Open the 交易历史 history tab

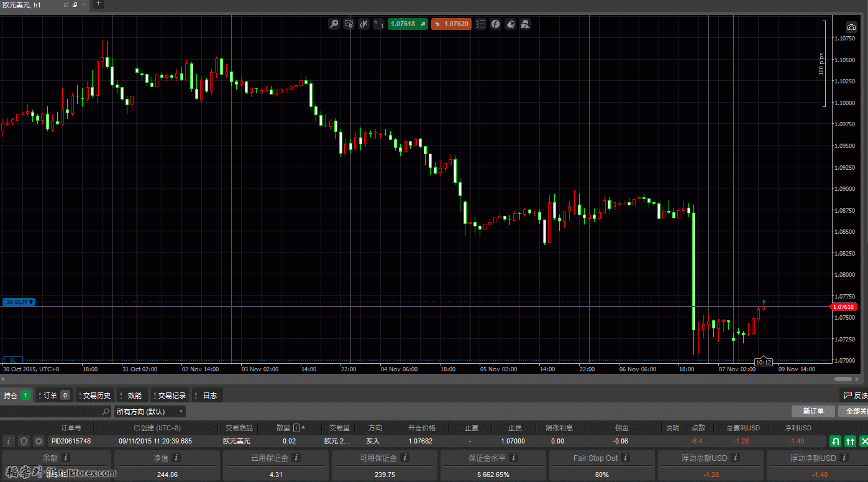coord(96,395)
